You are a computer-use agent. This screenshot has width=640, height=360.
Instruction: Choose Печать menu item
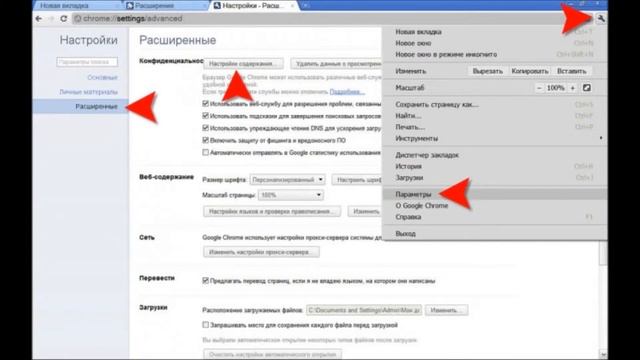click(494, 127)
